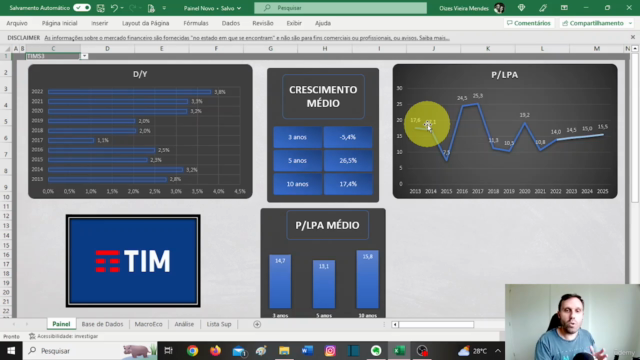Click the CRESCIMENTO MÉDIO title box
Screen dimensions: 640x360
coord(323,96)
